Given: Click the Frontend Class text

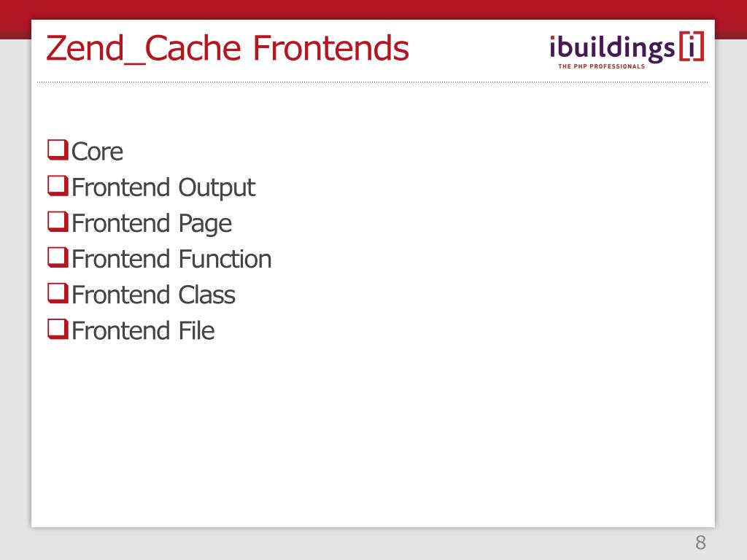Looking at the screenshot, I should click(x=153, y=295).
